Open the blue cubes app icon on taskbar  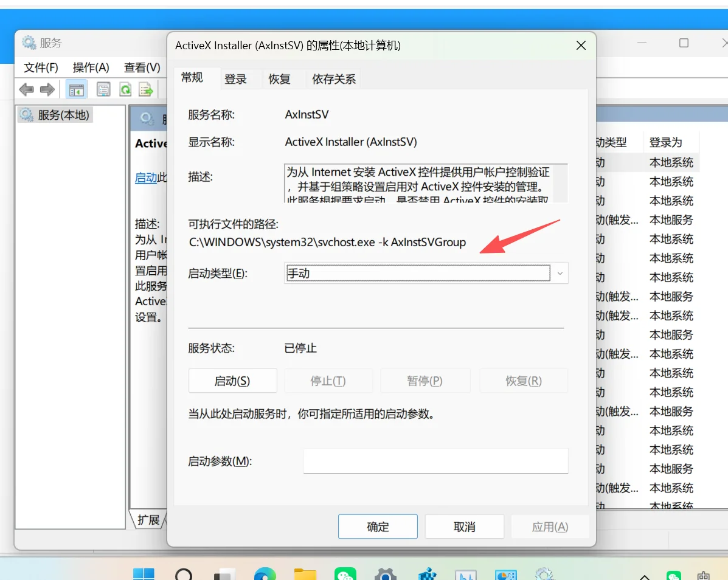[427, 575]
